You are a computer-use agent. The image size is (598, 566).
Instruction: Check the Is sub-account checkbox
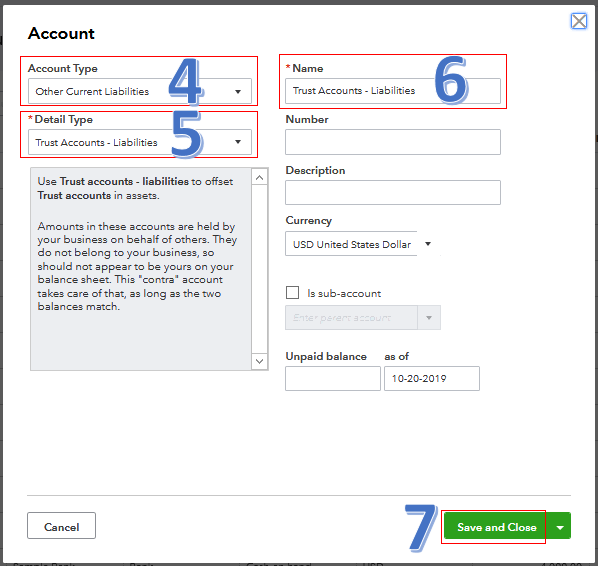(293, 293)
